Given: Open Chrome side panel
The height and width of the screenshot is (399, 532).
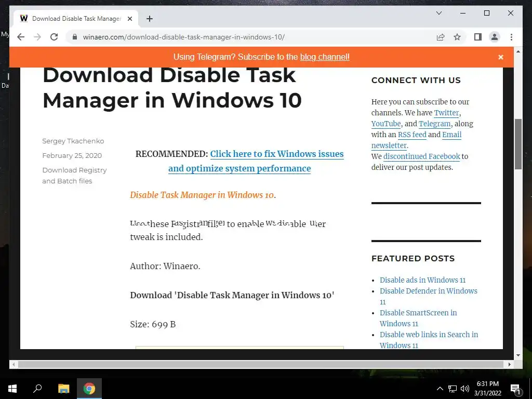Looking at the screenshot, I should click(478, 37).
